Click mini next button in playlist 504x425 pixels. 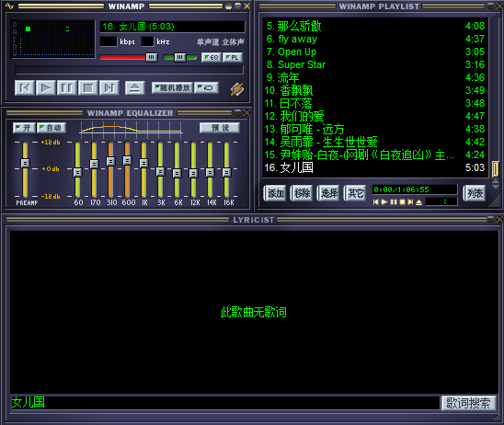pos(410,201)
